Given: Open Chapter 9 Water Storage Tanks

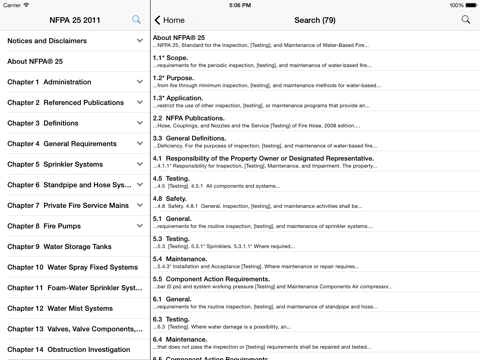Looking at the screenshot, I should pos(75,247).
